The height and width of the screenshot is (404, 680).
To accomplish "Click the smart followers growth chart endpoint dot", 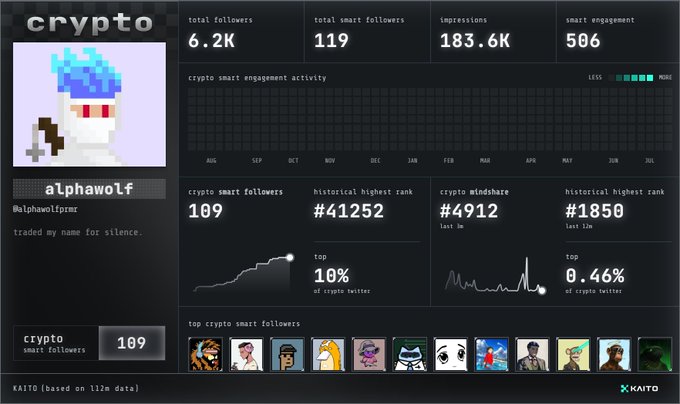I will tap(290, 257).
